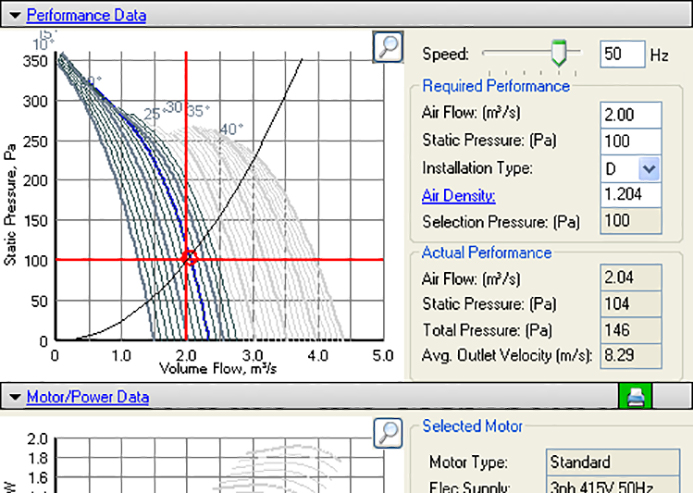Collapse the Motor/Power Data section arrow

pos(15,397)
